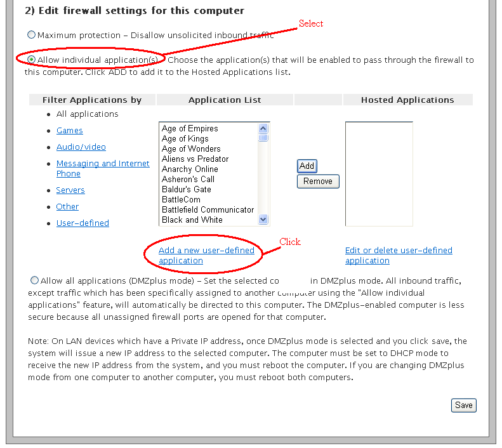Show Other applications filter

(x=67, y=206)
